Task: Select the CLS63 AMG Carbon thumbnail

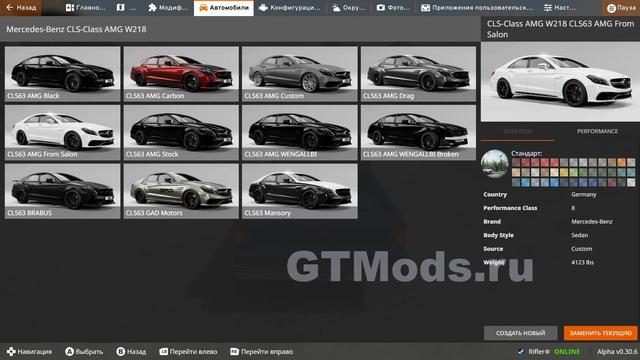Action: [181, 74]
